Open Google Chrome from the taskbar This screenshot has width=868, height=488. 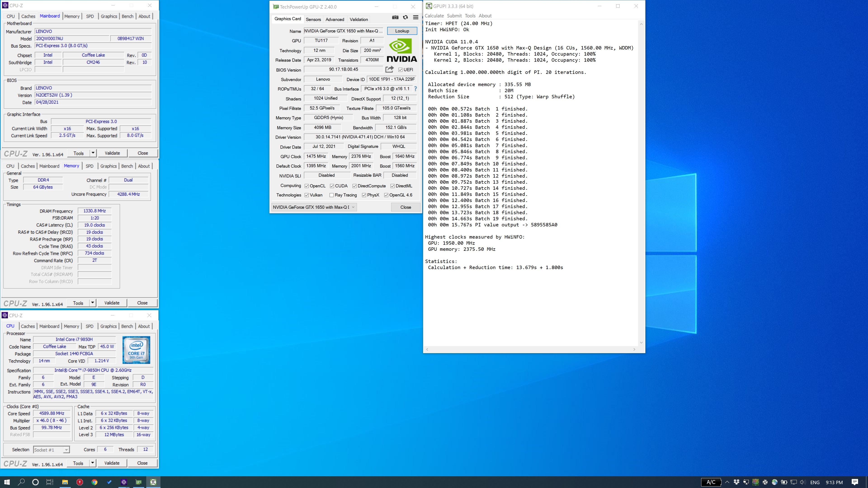pyautogui.click(x=94, y=482)
